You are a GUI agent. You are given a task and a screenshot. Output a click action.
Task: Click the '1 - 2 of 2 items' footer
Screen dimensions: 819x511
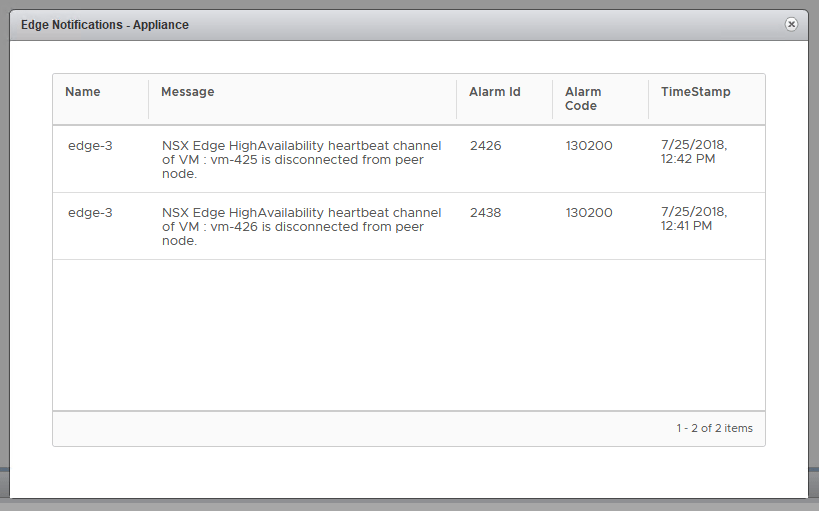click(x=714, y=428)
